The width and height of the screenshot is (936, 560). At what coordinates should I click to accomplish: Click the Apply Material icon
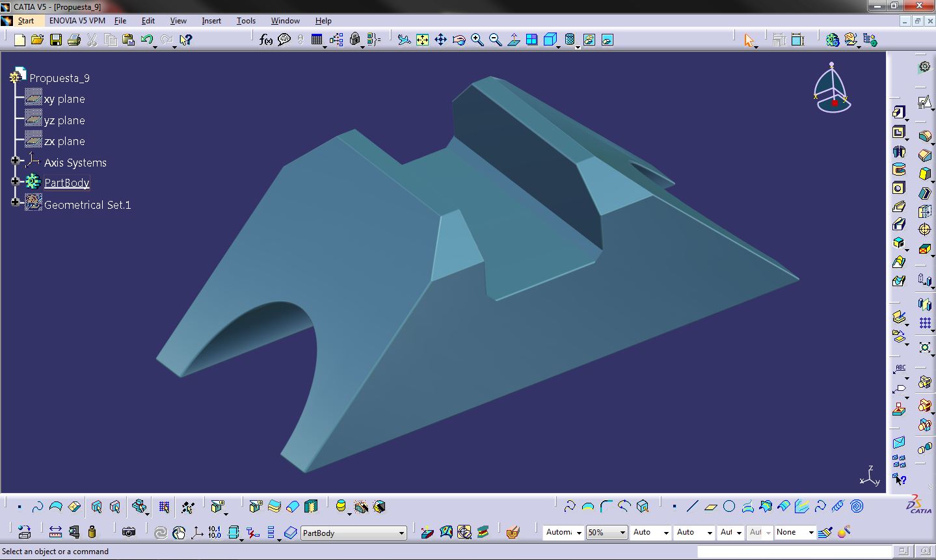[x=483, y=532]
